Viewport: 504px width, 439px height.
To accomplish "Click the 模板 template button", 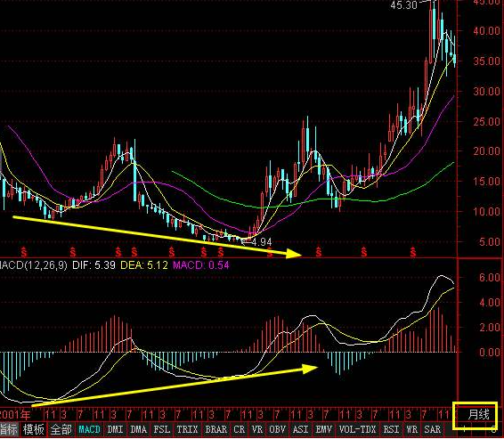I will (34, 429).
